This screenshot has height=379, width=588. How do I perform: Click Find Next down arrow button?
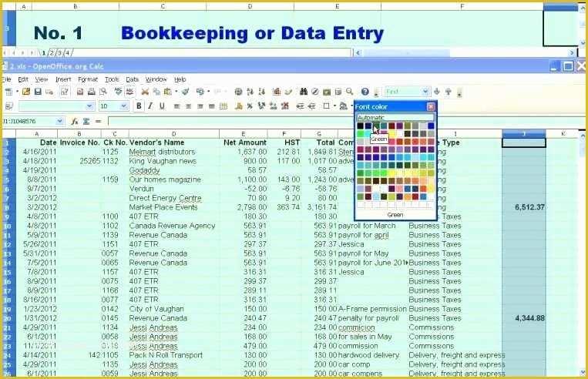[x=436, y=92]
